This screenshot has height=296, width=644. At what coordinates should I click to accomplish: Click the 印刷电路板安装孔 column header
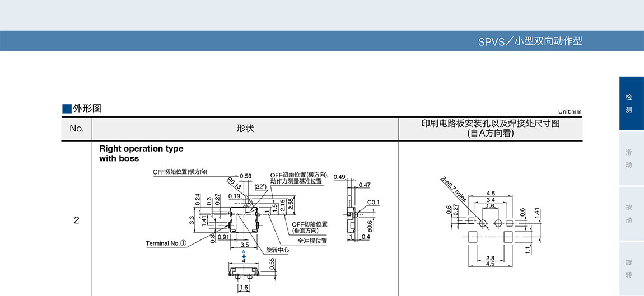tap(491, 129)
